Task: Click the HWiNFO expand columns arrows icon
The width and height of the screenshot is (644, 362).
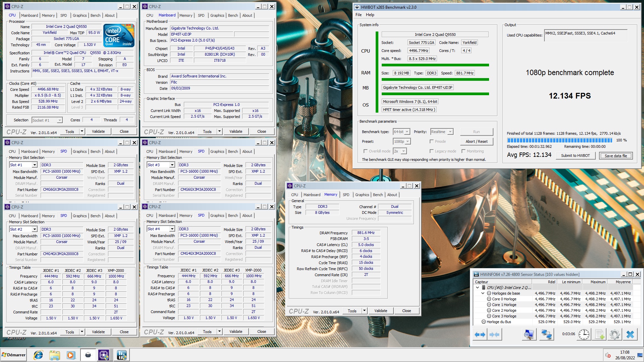Action: pyautogui.click(x=480, y=335)
